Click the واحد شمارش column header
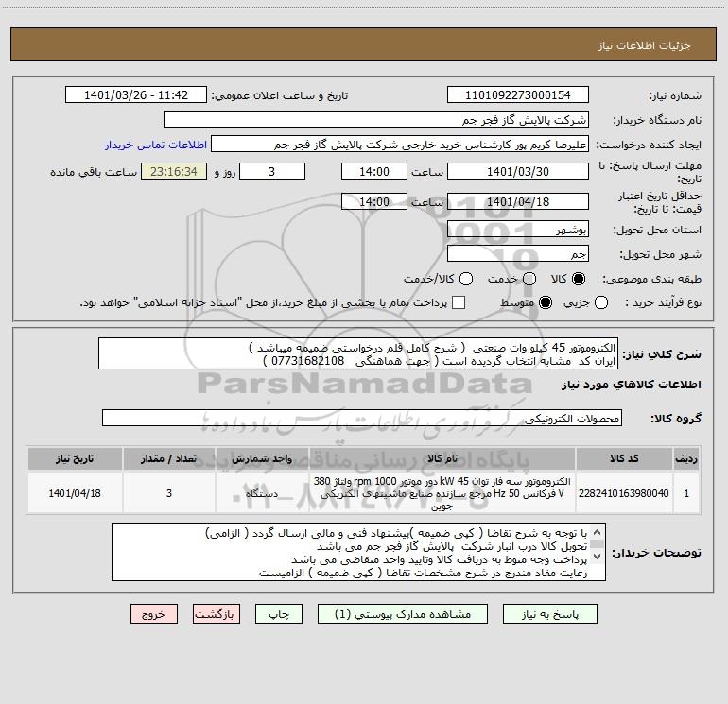This screenshot has width=728, height=704. click(x=262, y=459)
